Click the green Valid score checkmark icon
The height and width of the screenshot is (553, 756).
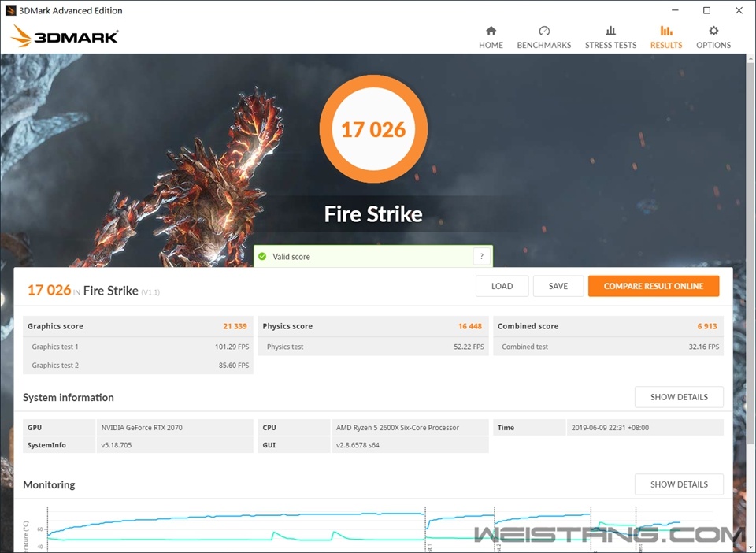coord(263,257)
